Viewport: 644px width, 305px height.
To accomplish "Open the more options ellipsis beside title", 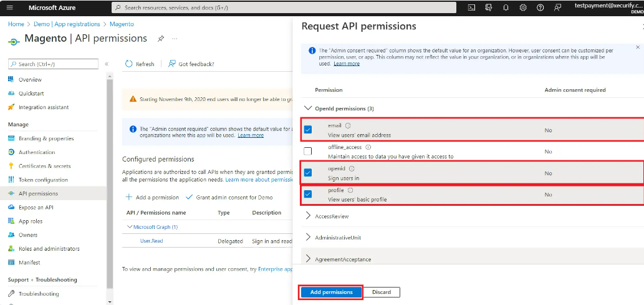I will coord(175,39).
